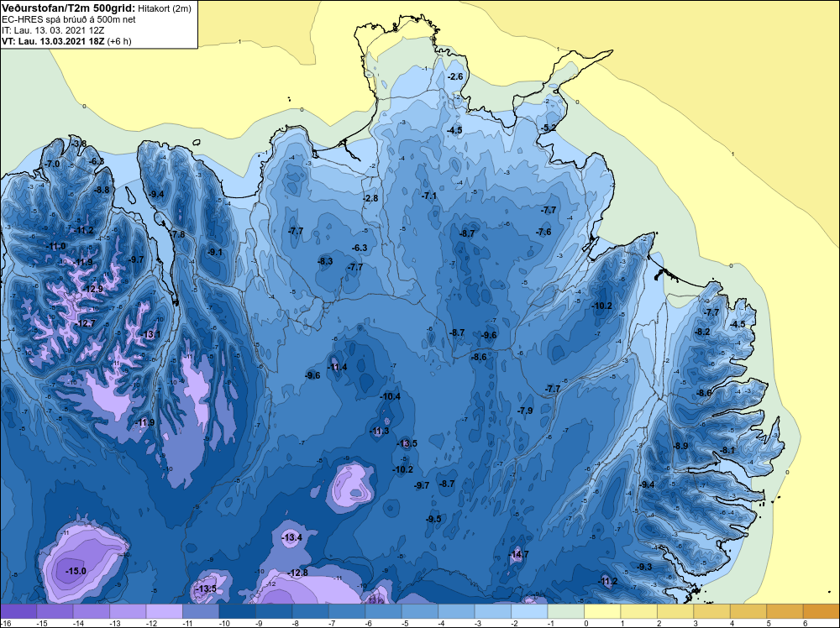
Task: Select legend swatch between -16 and -15
Action: [18, 611]
